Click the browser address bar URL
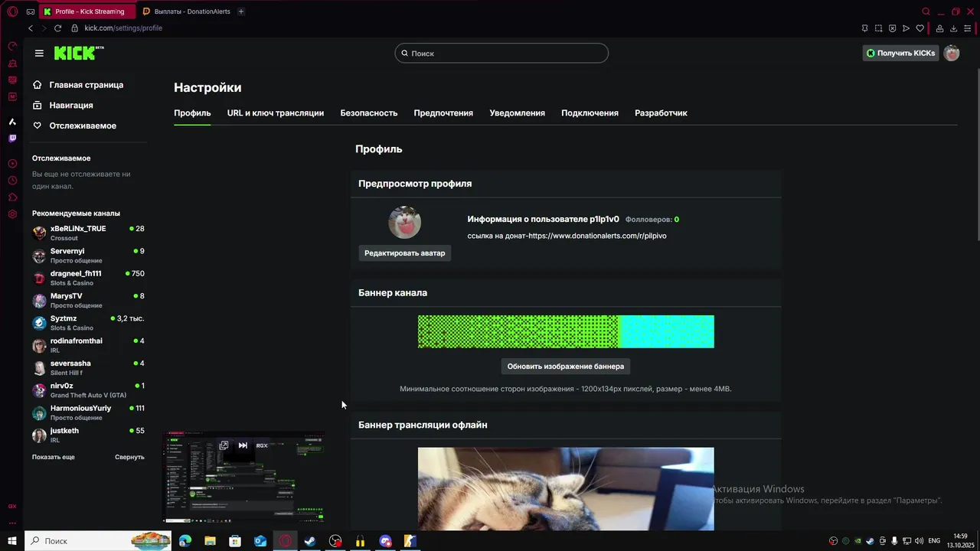This screenshot has height=551, width=980. (123, 28)
